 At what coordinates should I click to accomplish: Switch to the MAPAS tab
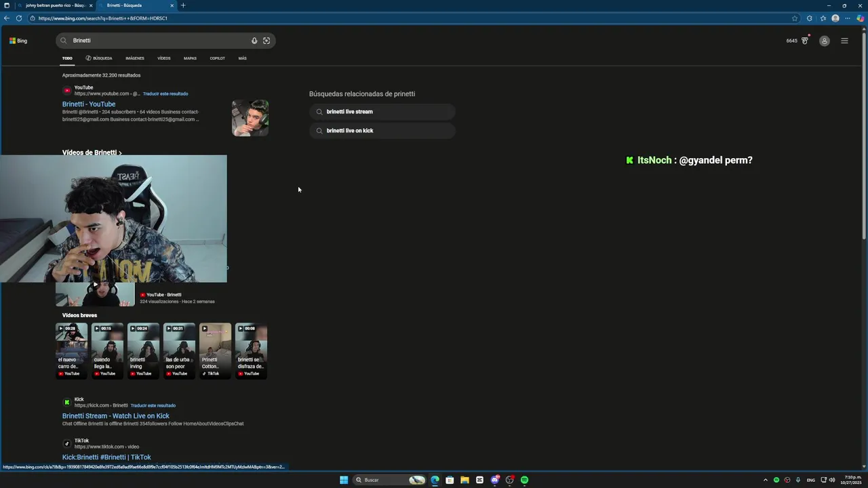tap(190, 58)
